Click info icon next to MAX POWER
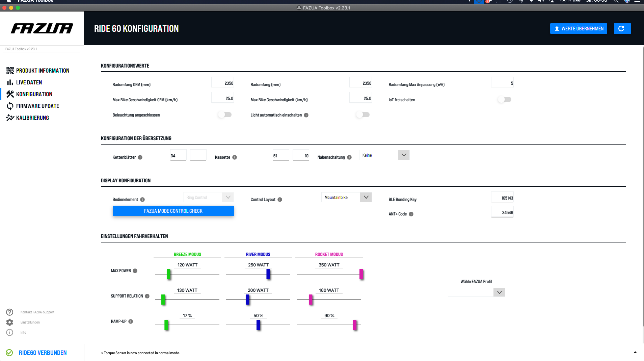 point(135,271)
